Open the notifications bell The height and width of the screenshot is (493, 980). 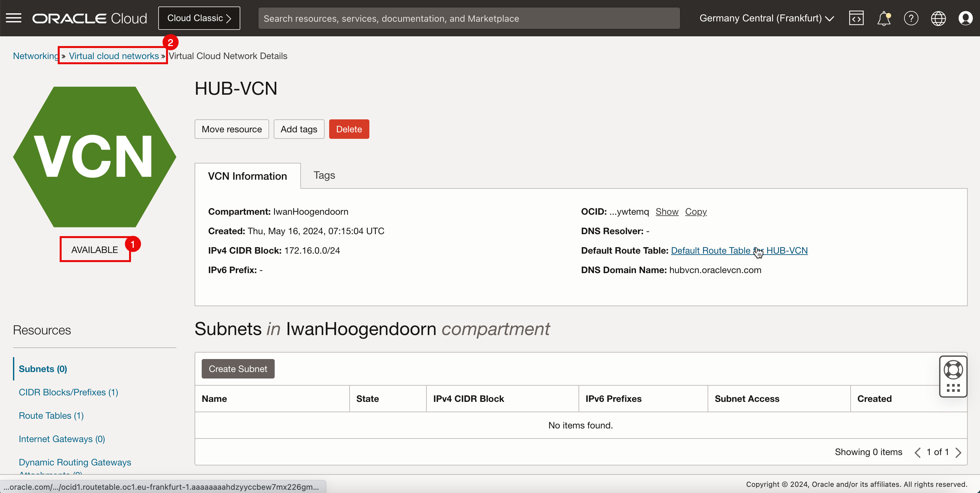[x=883, y=18]
